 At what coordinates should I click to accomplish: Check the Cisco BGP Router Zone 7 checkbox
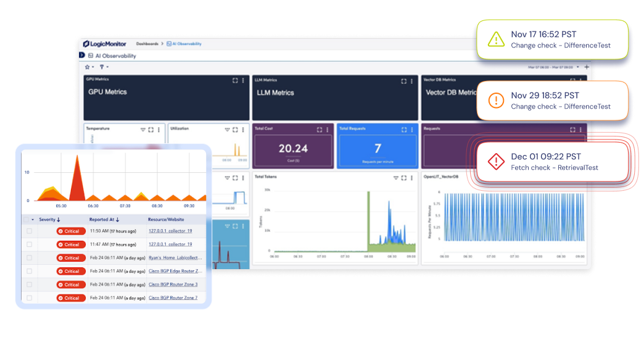29,298
